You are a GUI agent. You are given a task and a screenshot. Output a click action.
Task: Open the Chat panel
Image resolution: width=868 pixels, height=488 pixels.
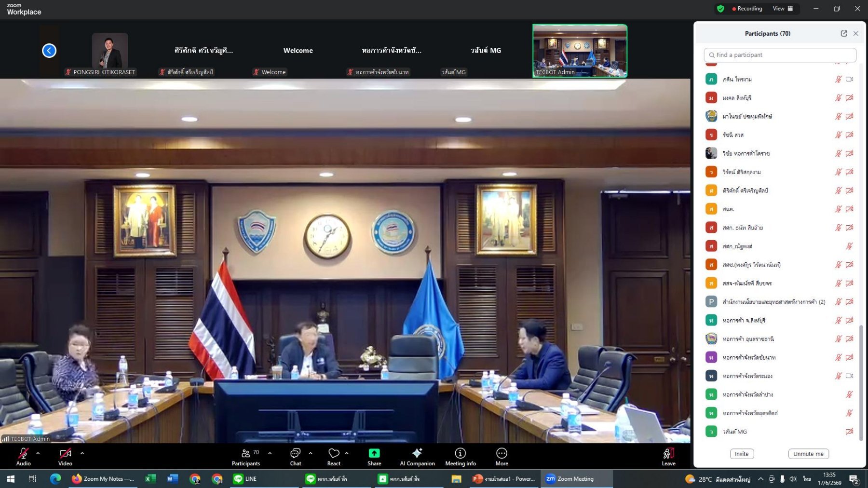(x=296, y=457)
